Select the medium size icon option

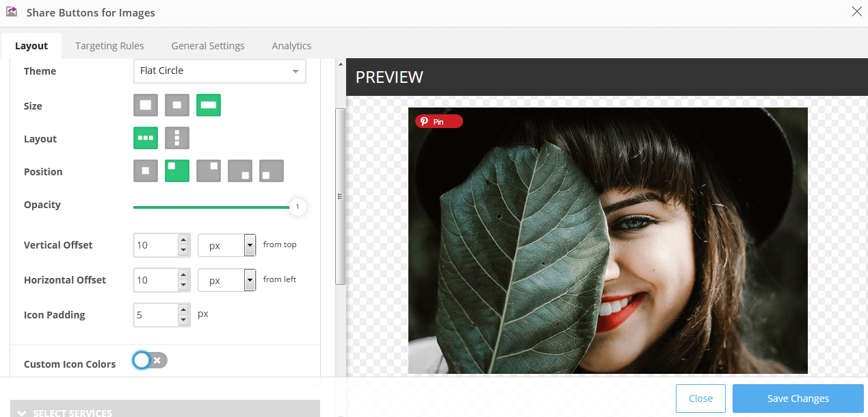point(146,105)
